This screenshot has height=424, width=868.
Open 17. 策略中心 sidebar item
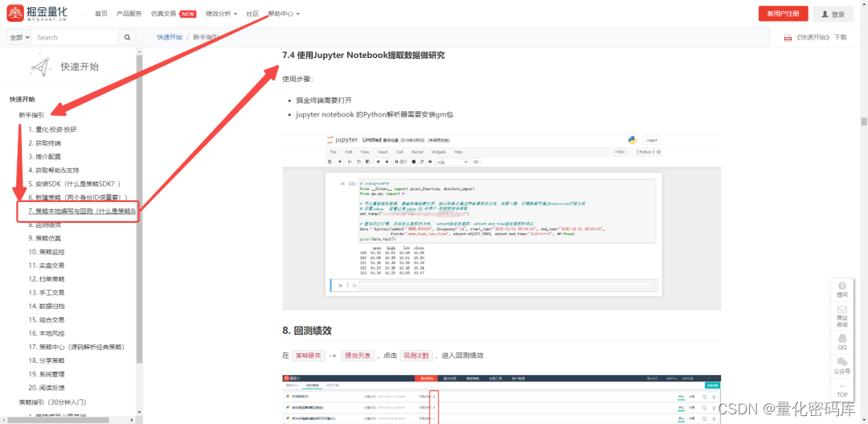pyautogui.click(x=76, y=347)
